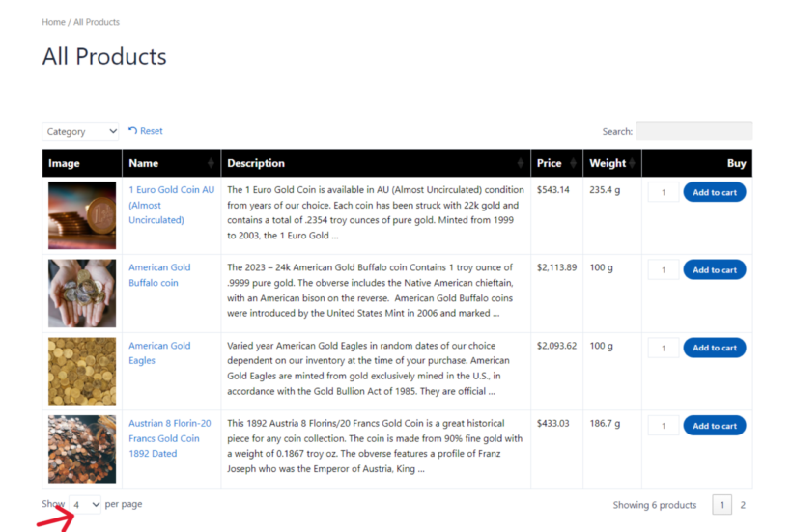Screen dimensions: 792x532
Task: Open the Category filter dropdown
Action: tap(80, 132)
